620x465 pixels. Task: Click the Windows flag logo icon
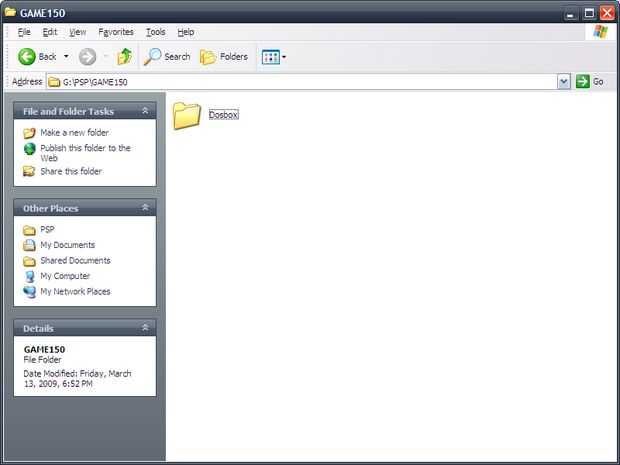pos(600,32)
